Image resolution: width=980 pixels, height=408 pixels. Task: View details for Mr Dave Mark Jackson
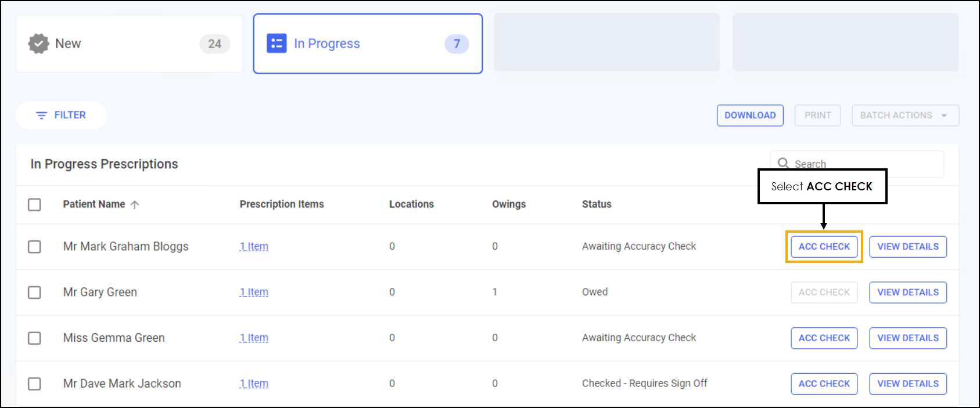coord(907,384)
